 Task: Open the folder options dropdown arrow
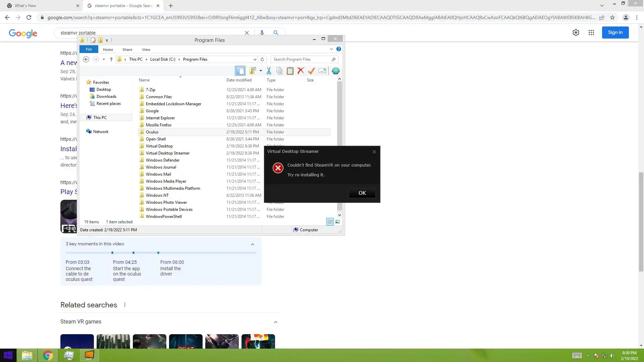click(261, 71)
